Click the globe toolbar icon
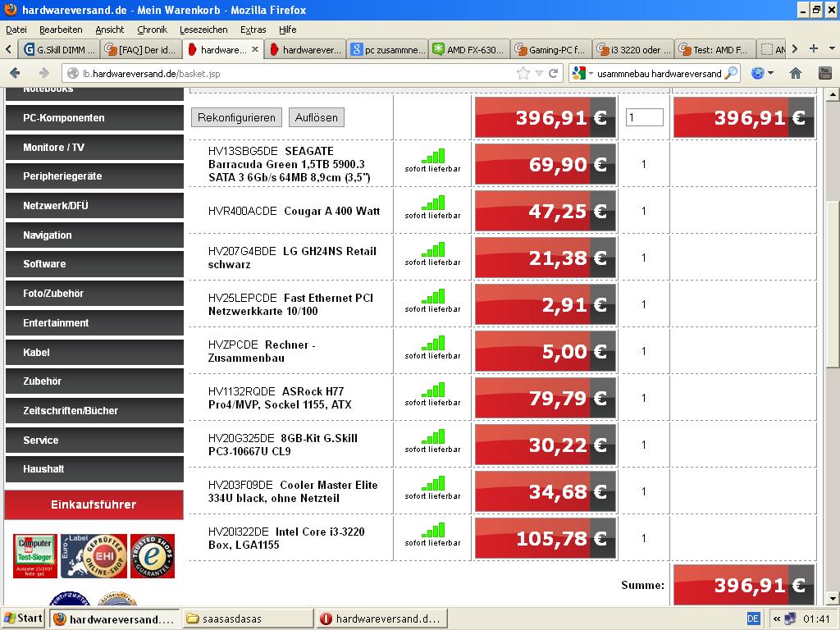The image size is (840, 630). pos(757,73)
